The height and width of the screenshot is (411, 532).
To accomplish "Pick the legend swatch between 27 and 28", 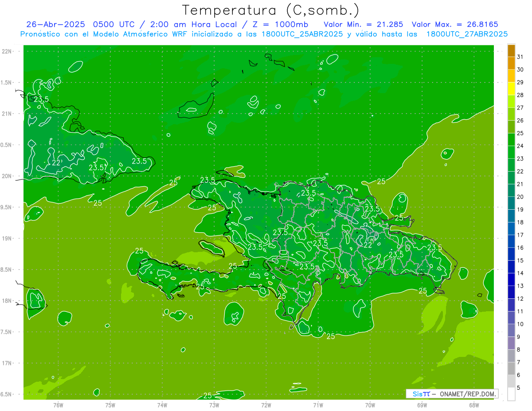I will [x=511, y=102].
